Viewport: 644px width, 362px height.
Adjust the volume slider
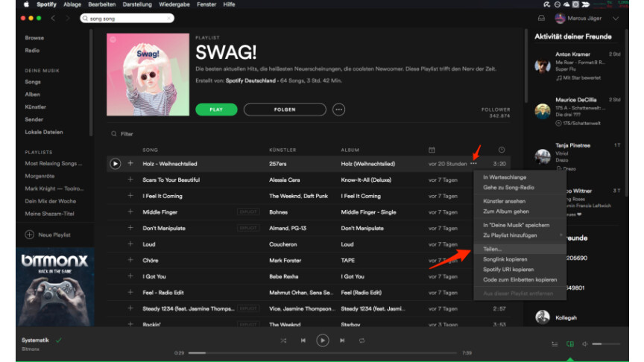click(606, 344)
